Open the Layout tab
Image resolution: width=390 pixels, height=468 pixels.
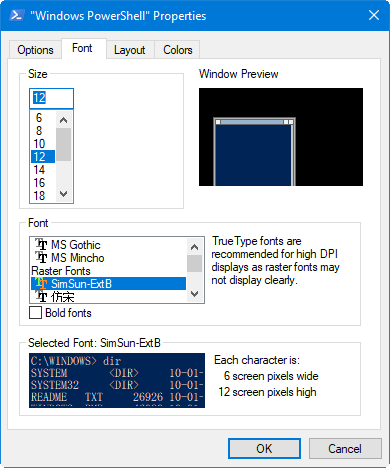point(130,50)
